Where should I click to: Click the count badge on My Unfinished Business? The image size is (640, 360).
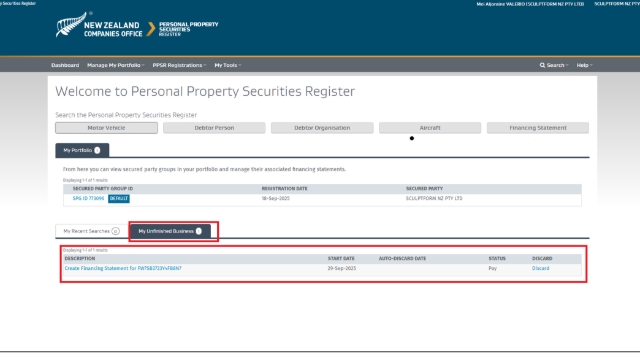click(199, 231)
